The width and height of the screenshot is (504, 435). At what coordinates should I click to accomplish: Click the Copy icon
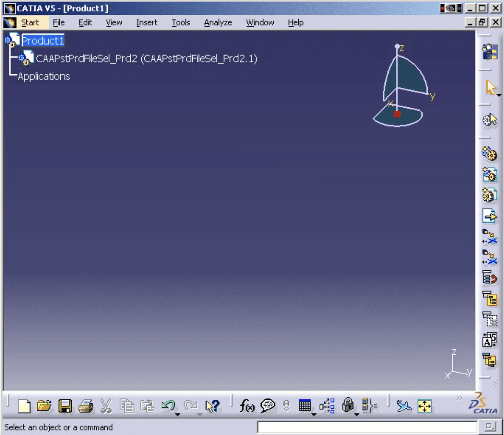pos(127,406)
